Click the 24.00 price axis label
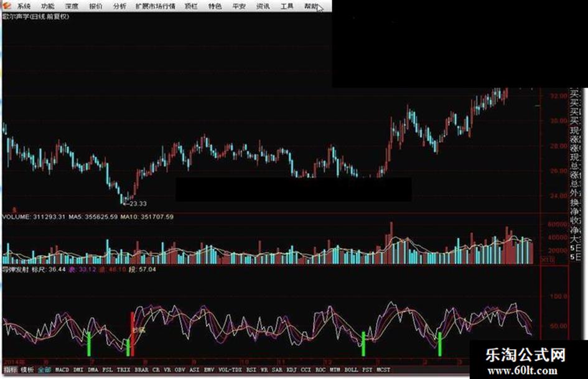The image size is (588, 379). 559,195
